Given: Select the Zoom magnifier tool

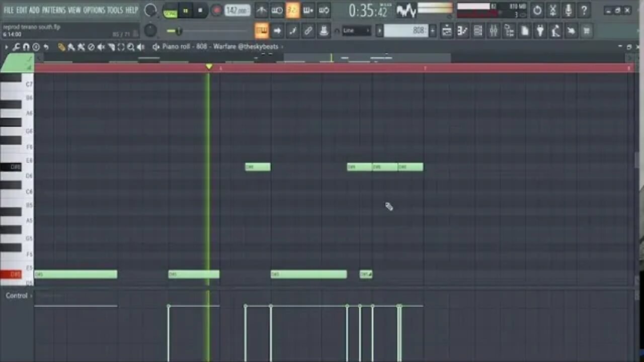Looking at the screenshot, I should pyautogui.click(x=131, y=47).
